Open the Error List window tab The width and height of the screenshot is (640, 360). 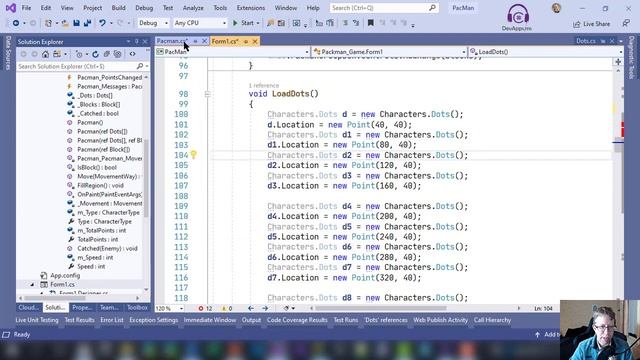[111, 320]
